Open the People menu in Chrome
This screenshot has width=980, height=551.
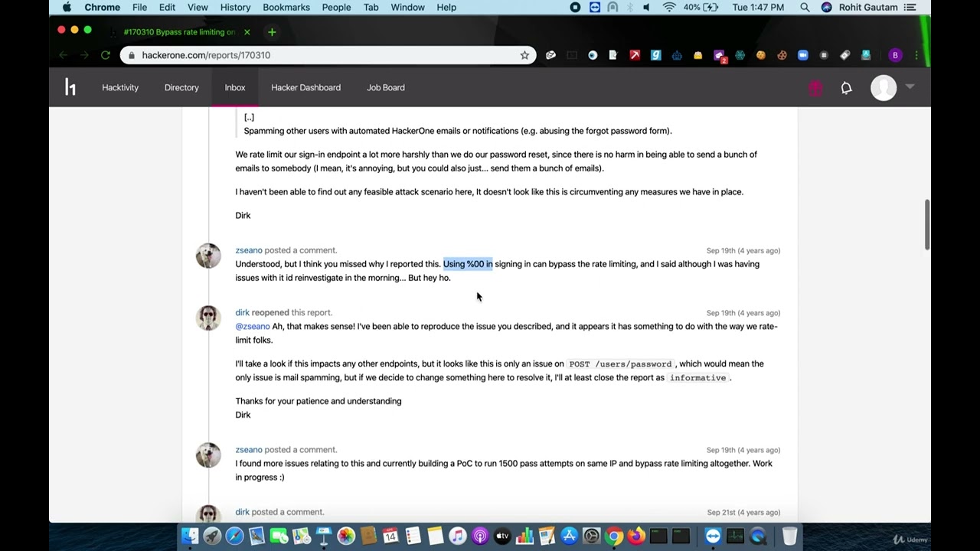click(x=336, y=7)
